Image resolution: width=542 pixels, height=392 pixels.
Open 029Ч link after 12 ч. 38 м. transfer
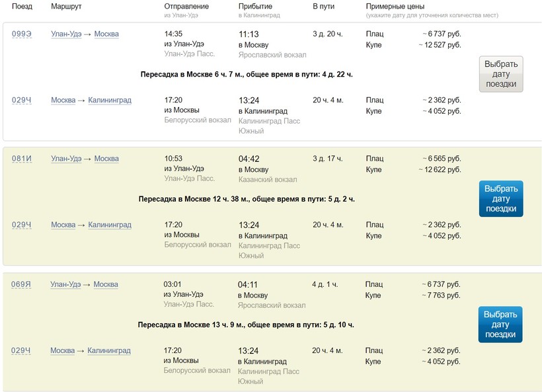(x=22, y=225)
